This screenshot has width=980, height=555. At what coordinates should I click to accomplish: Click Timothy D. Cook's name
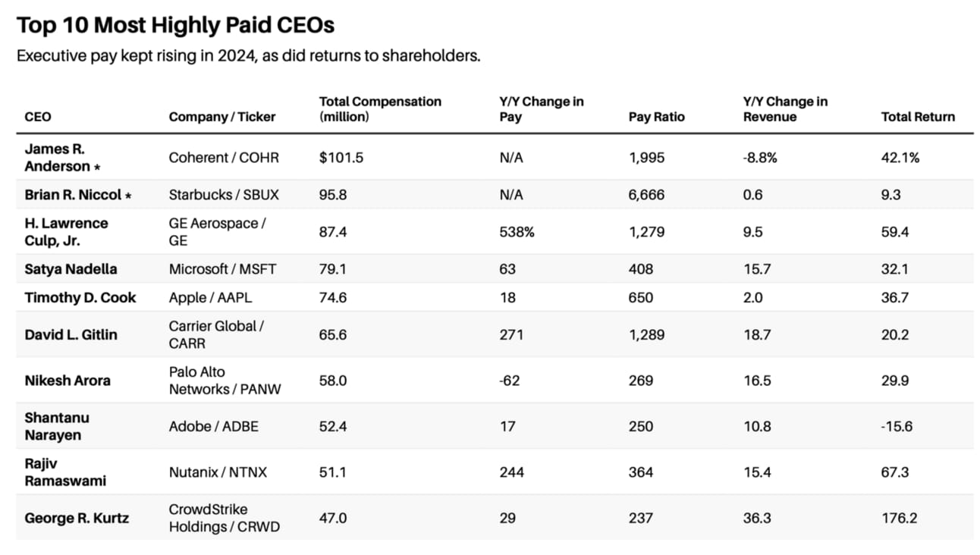click(80, 297)
